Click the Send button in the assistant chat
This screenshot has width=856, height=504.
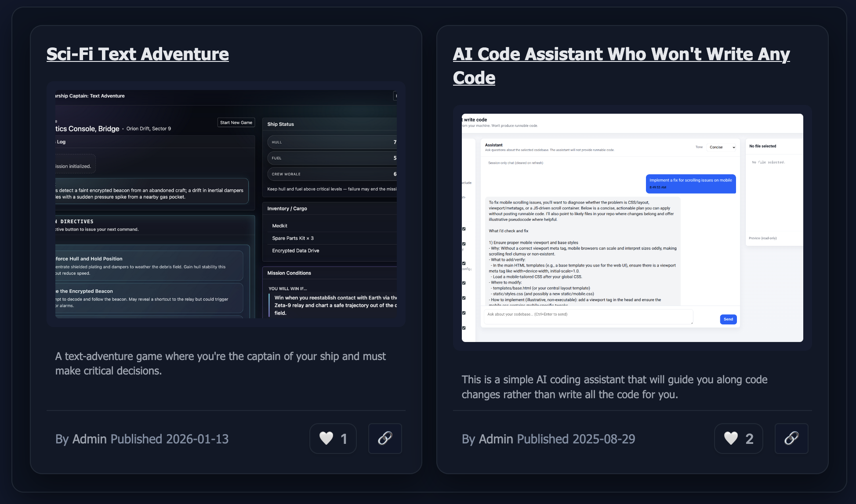click(x=728, y=319)
